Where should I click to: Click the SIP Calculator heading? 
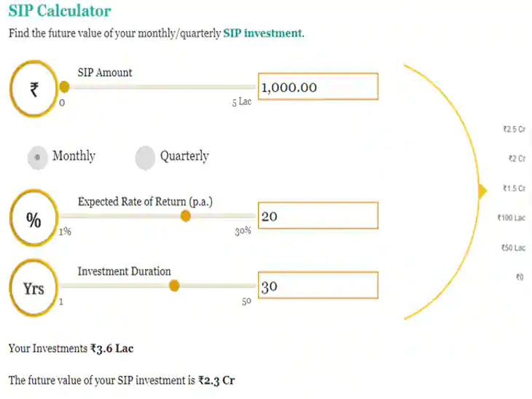[x=60, y=11]
